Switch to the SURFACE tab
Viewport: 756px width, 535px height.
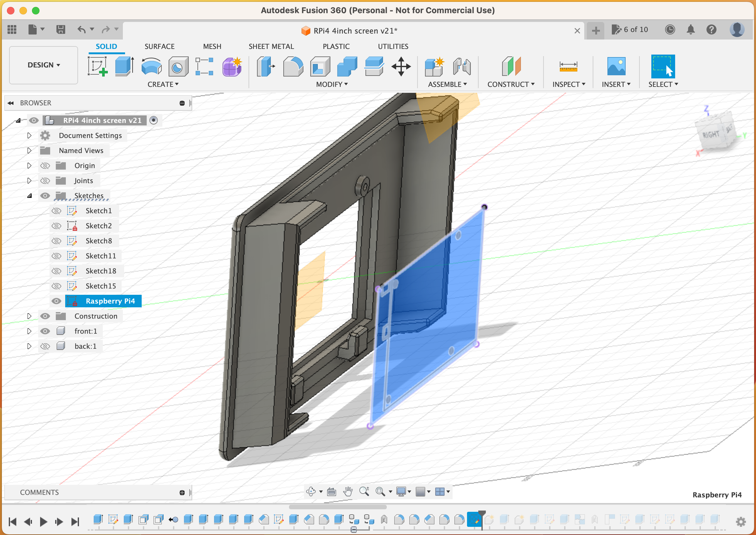159,46
